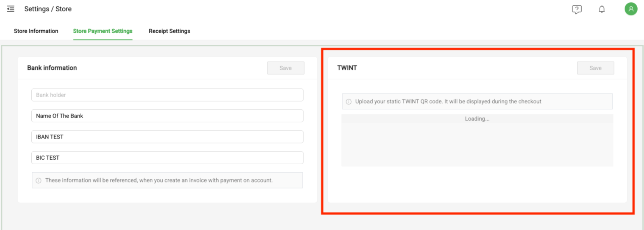Open the notifications bell
Viewport: 644px width, 230px height.
602,9
